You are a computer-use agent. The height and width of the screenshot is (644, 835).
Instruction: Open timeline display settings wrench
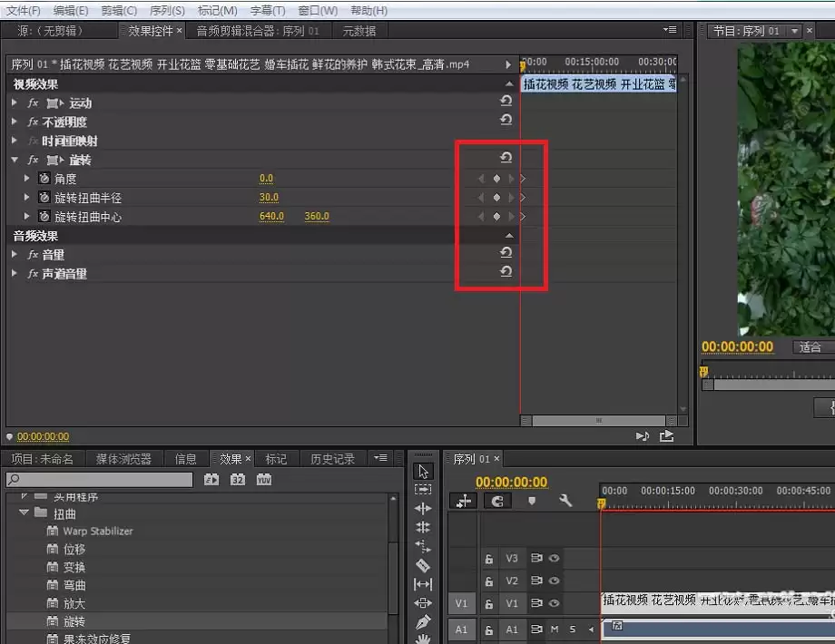565,501
